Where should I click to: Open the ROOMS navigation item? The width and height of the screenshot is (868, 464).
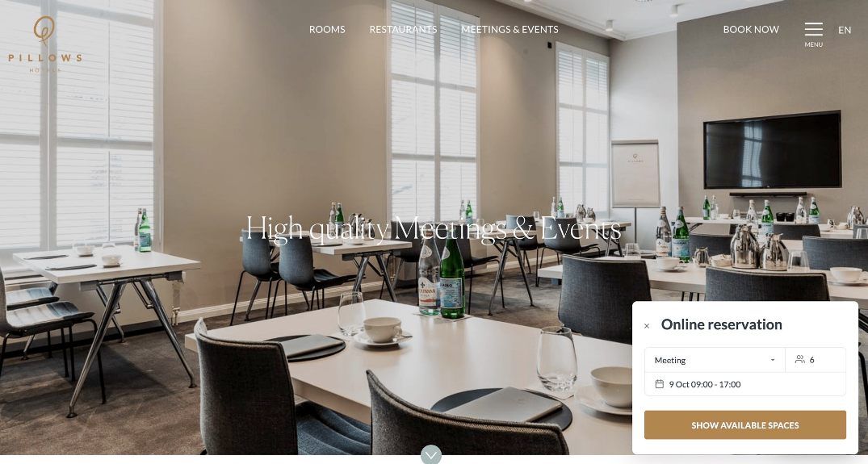(326, 29)
